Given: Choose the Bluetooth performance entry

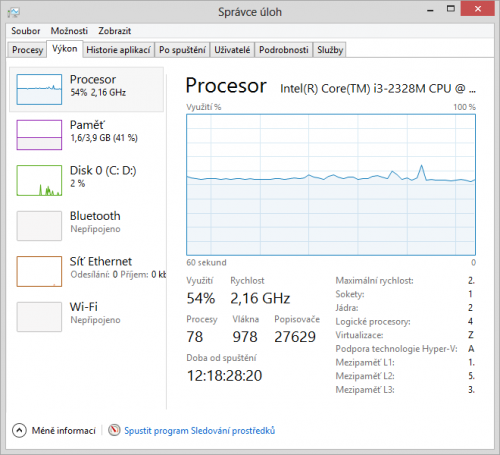Looking at the screenshot, I should click(x=87, y=226).
